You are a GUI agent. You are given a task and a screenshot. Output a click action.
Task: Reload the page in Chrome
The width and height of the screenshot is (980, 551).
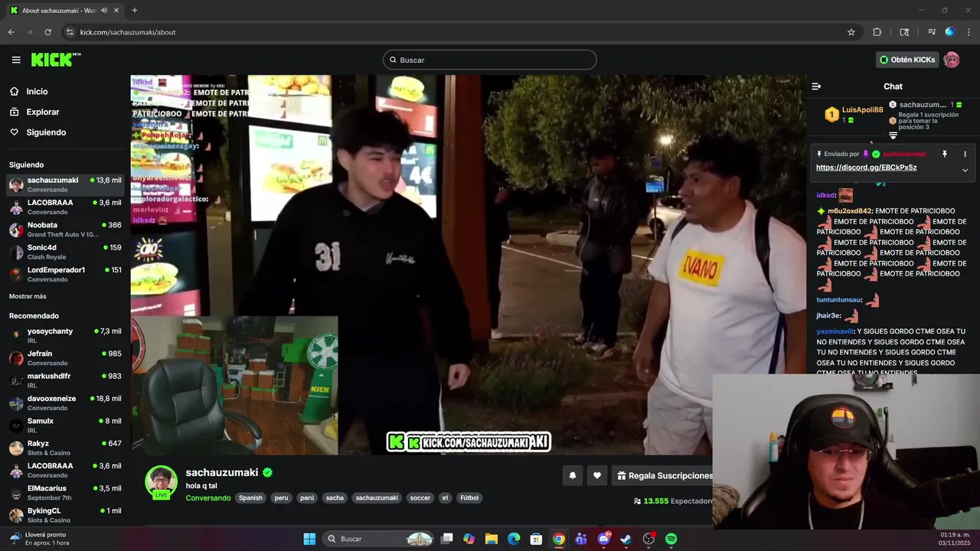click(x=47, y=32)
